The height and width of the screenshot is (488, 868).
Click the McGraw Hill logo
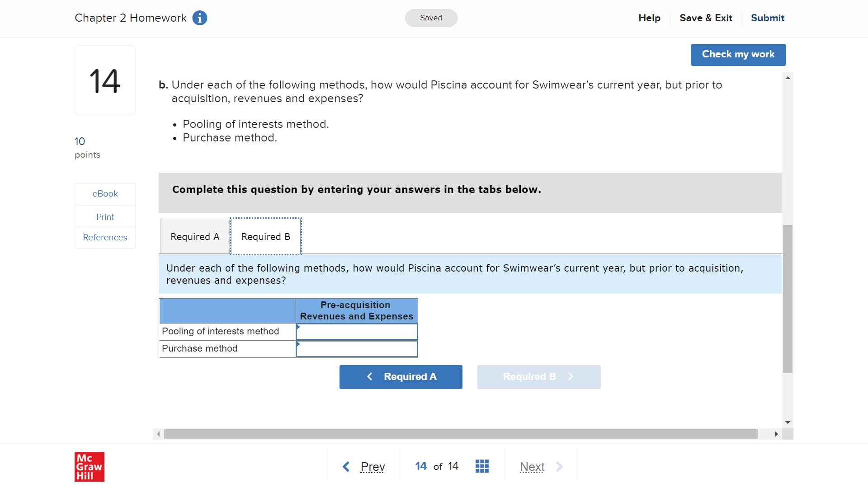pos(90,467)
